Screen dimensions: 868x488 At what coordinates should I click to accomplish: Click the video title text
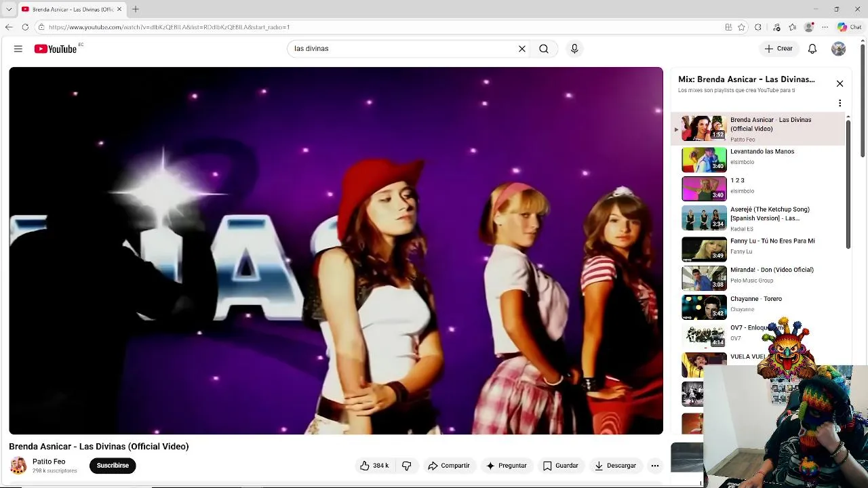99,447
